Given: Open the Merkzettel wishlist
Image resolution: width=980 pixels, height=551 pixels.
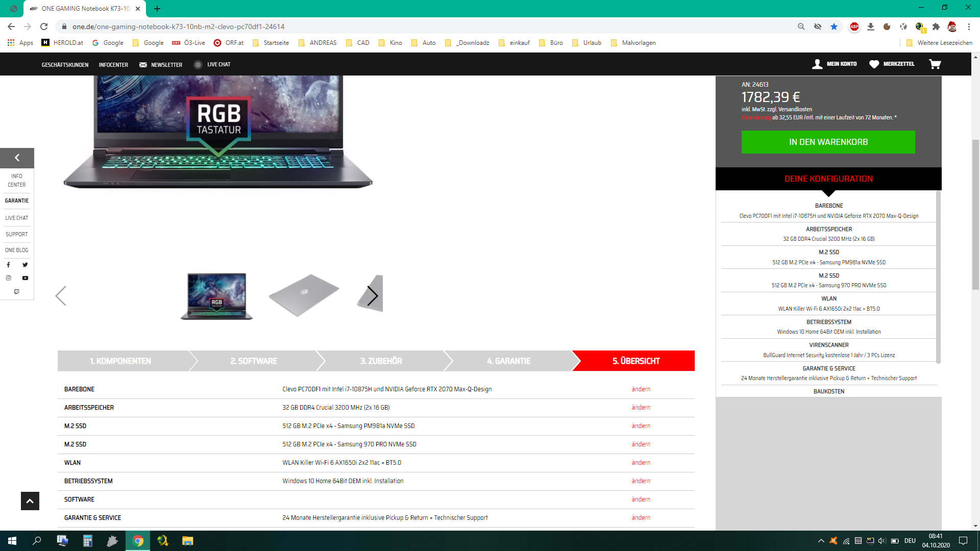Looking at the screenshot, I should pyautogui.click(x=892, y=64).
